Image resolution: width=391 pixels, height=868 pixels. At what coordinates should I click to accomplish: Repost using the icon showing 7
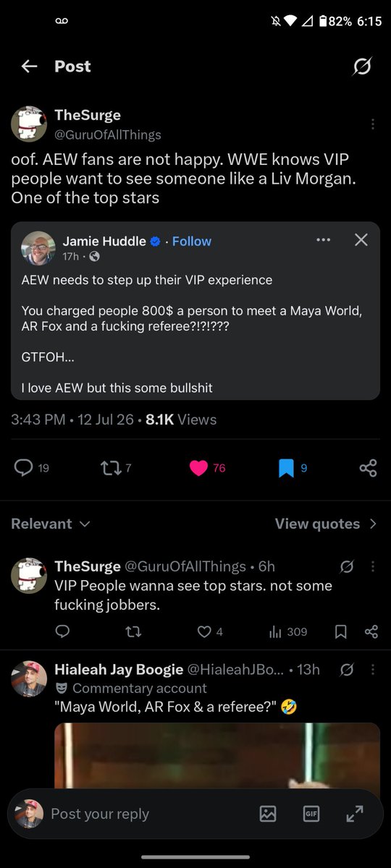[117, 468]
